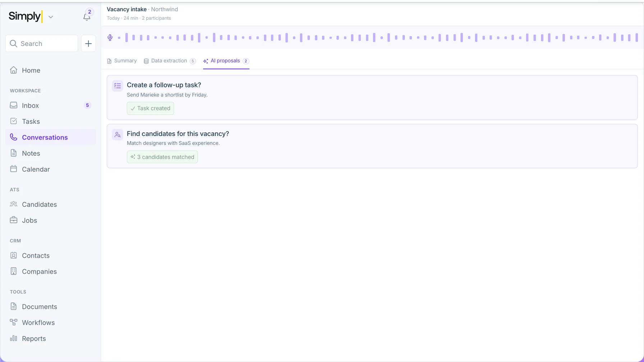The image size is (644, 362).
Task: Go to Tasks in sidebar
Action: [51, 121]
